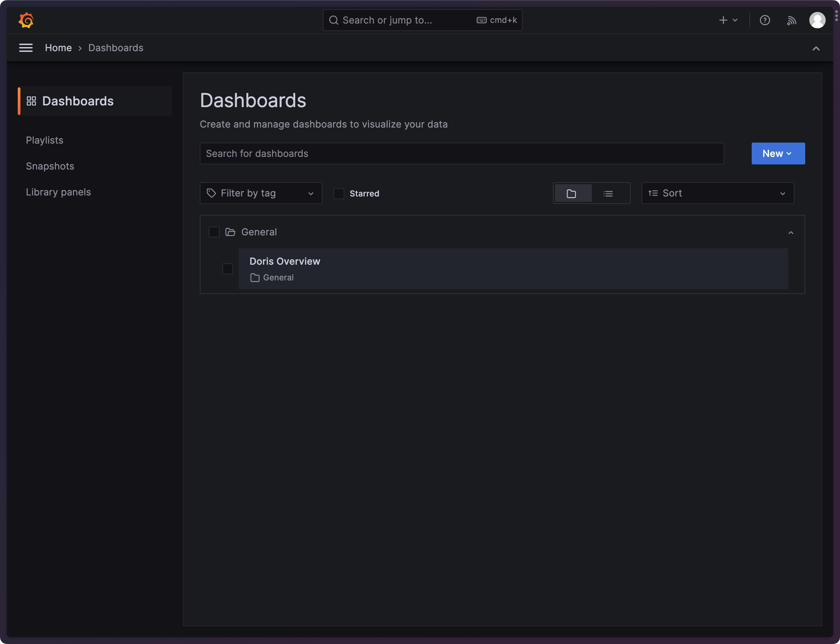
Task: Select the Dashboards grid icon in sidebar
Action: tap(32, 101)
